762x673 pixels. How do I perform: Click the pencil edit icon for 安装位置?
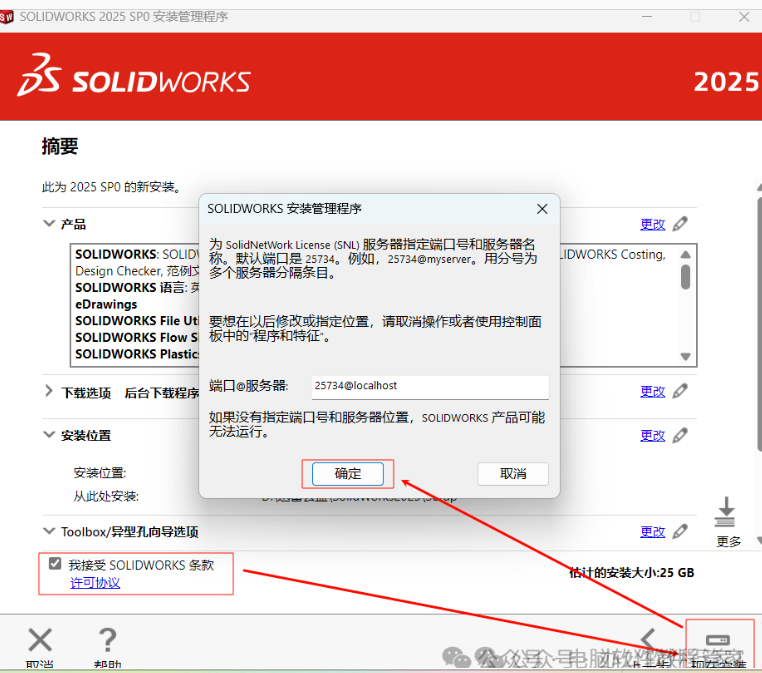point(680,435)
